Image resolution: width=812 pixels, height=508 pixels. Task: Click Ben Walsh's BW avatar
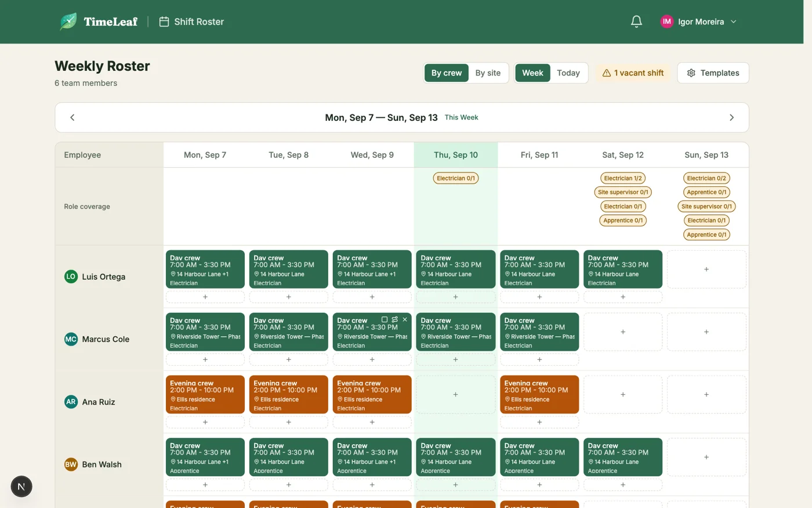pos(71,464)
